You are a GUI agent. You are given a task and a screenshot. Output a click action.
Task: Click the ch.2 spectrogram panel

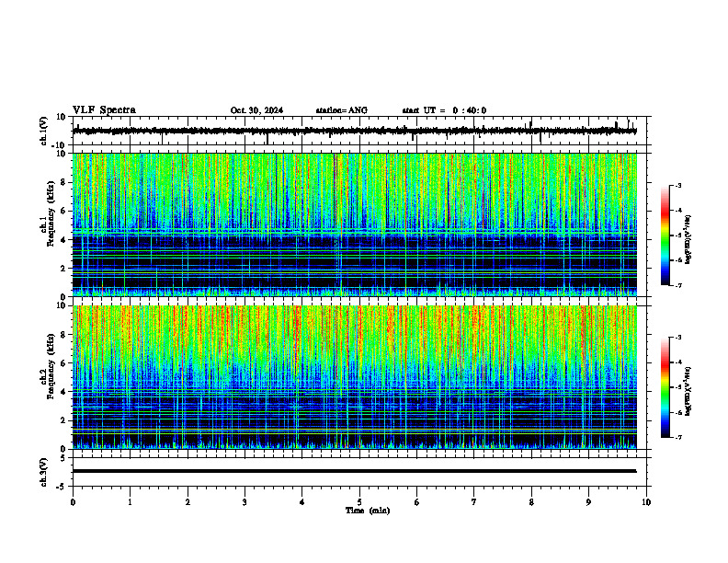click(355, 377)
